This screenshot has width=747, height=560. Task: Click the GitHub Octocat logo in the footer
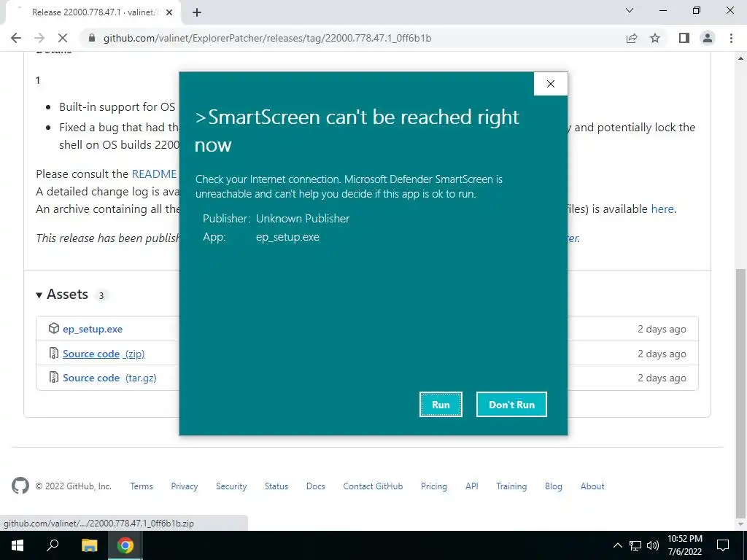(20, 486)
